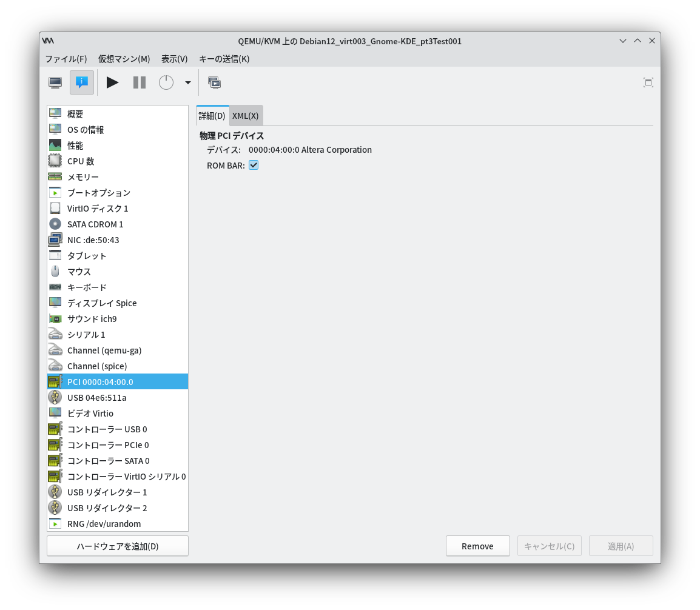This screenshot has height=610, width=700.
Task: Select the OS の情報 icon
Action: click(55, 129)
